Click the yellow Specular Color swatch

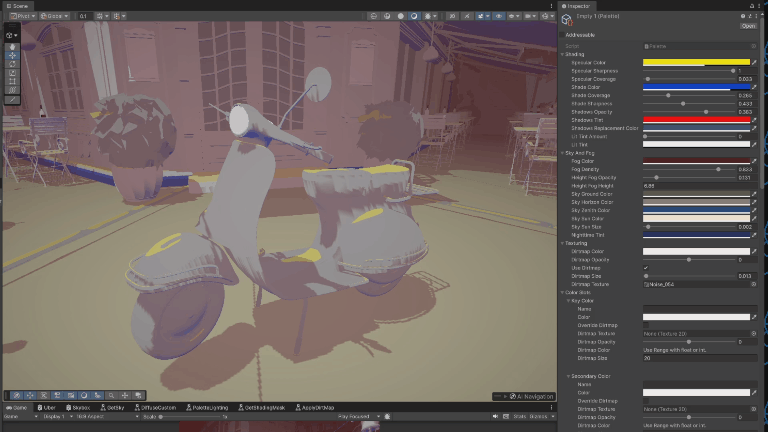click(696, 63)
